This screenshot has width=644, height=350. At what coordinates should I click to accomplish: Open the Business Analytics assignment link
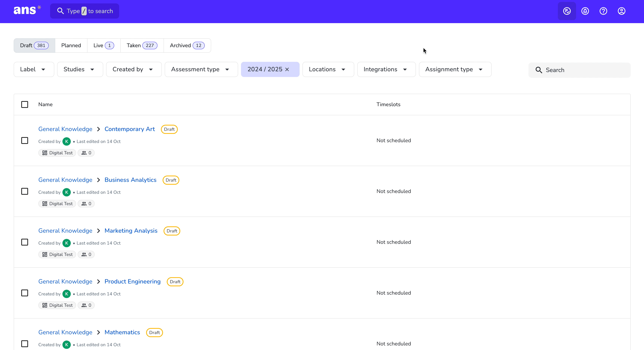131,180
